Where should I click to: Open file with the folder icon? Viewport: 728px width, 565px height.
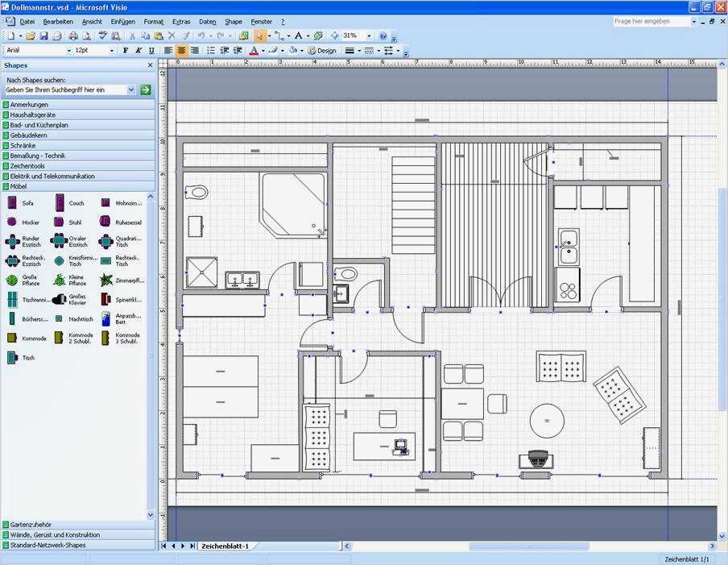(31, 35)
